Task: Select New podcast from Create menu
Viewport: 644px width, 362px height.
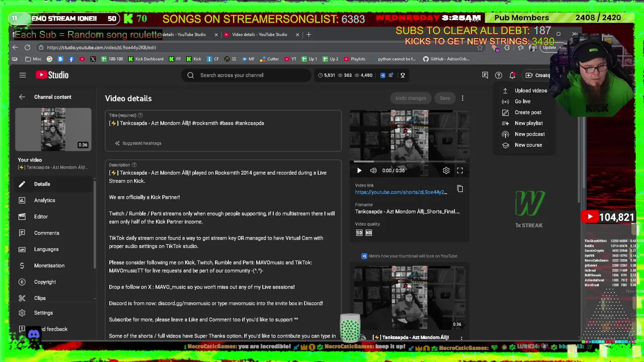Action: click(x=525, y=134)
